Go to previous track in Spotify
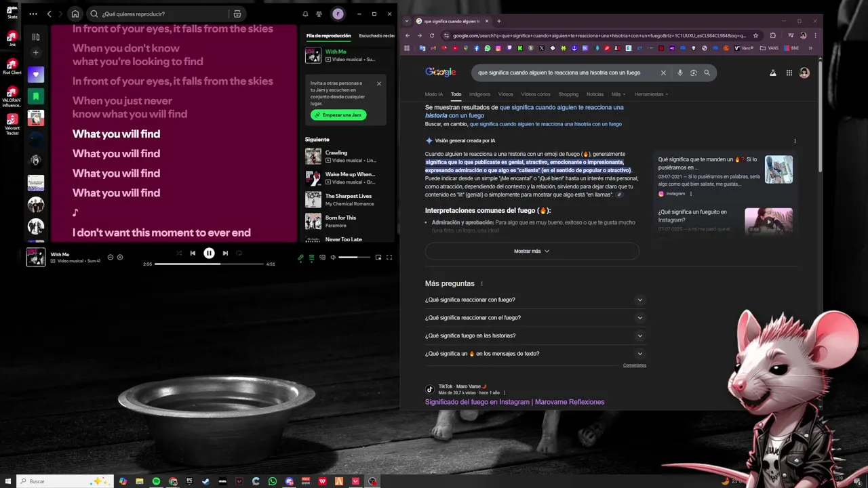The width and height of the screenshot is (868, 488). [193, 253]
